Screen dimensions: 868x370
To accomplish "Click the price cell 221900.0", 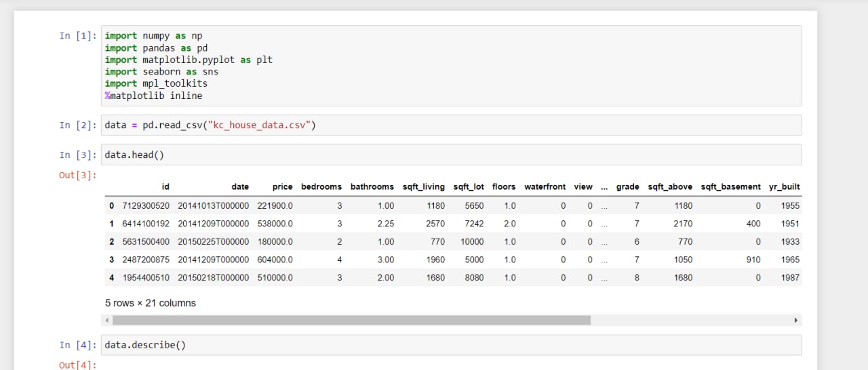I will point(275,205).
